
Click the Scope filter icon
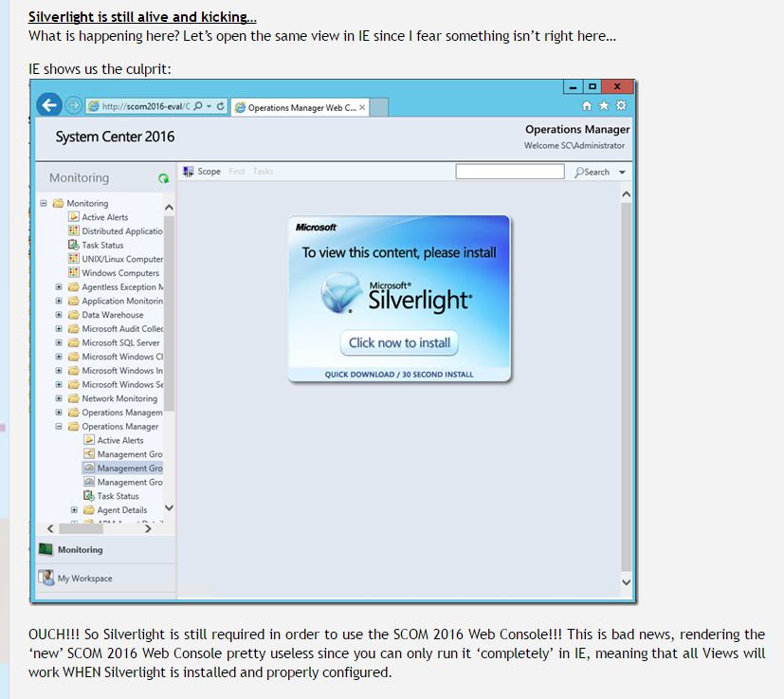[189, 172]
